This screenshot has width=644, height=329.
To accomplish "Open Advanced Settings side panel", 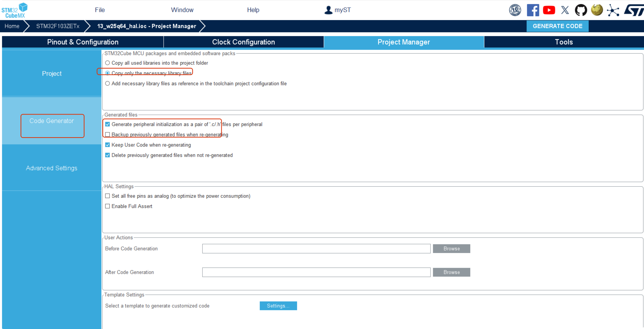I will [52, 168].
